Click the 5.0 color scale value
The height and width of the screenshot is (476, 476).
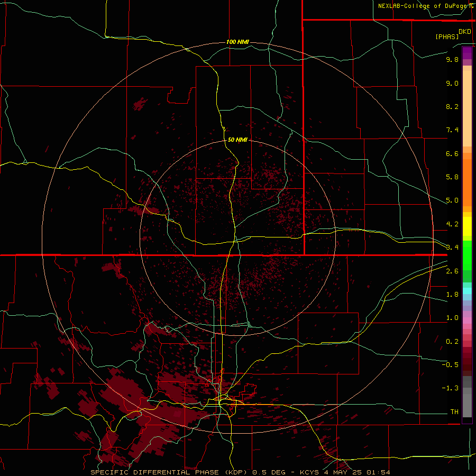(x=452, y=200)
